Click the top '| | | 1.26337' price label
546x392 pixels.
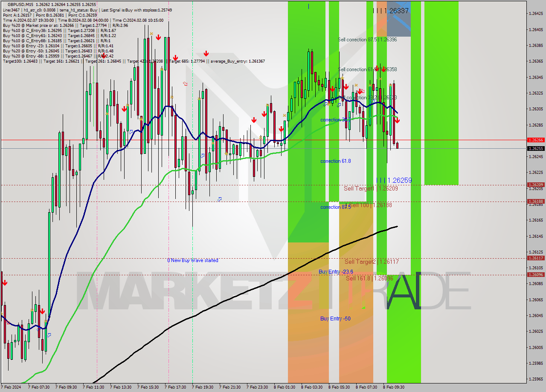click(391, 11)
